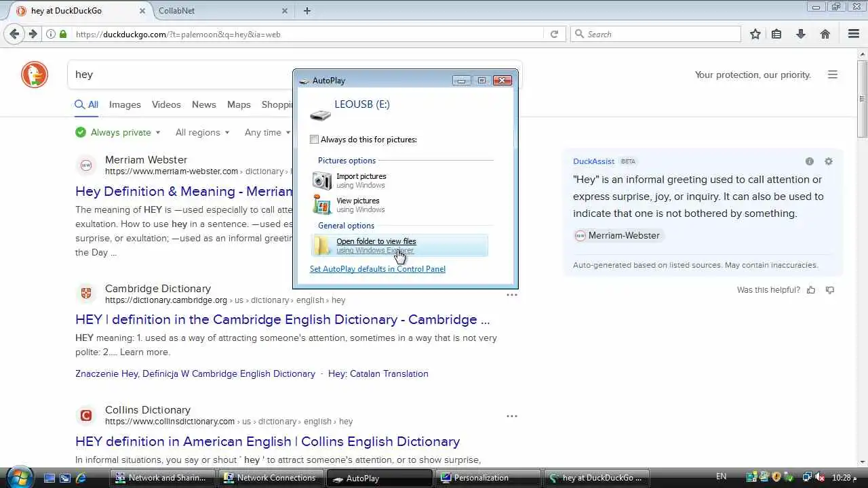Click the green padlock security icon
The width and height of the screenshot is (868, 488).
pos(63,34)
